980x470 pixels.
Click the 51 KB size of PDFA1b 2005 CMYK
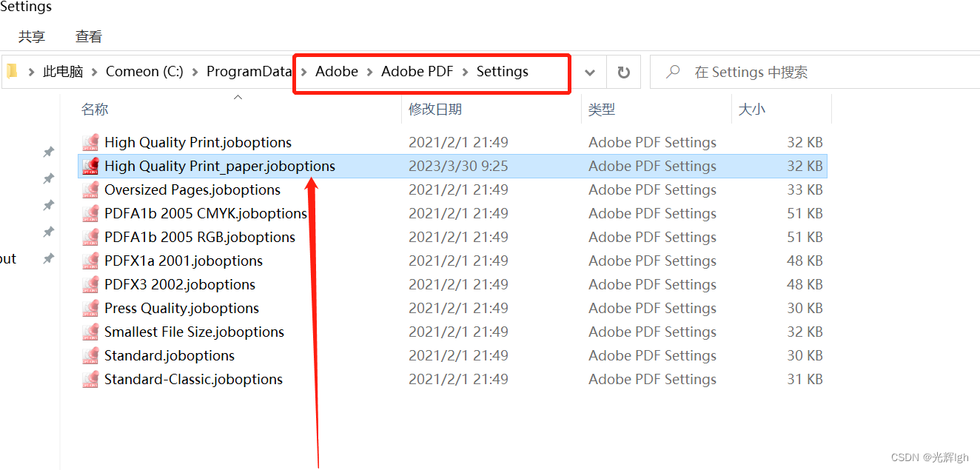pyautogui.click(x=805, y=213)
